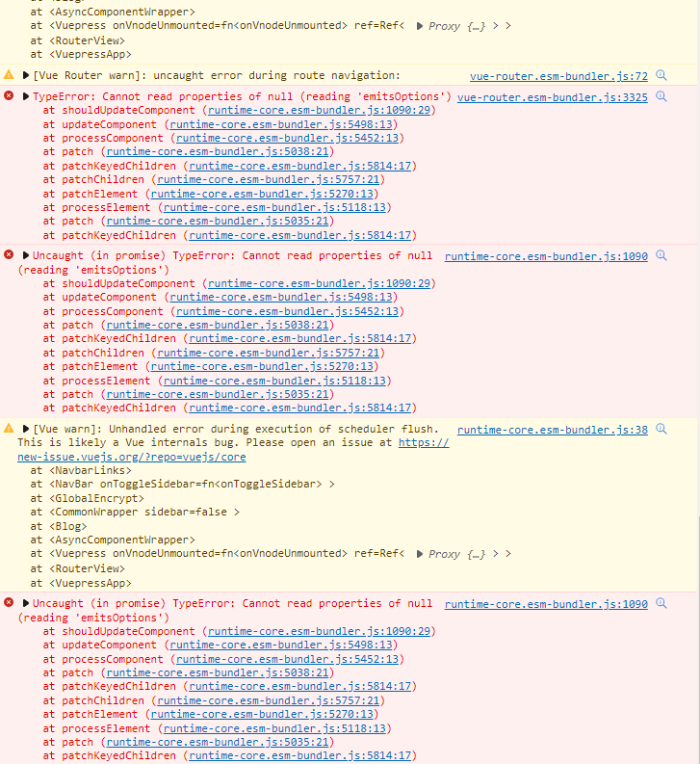Open processComponent 5452:13 link in vue-router:3325 TypeError trace
This screenshot has height=764, width=700.
[287, 139]
